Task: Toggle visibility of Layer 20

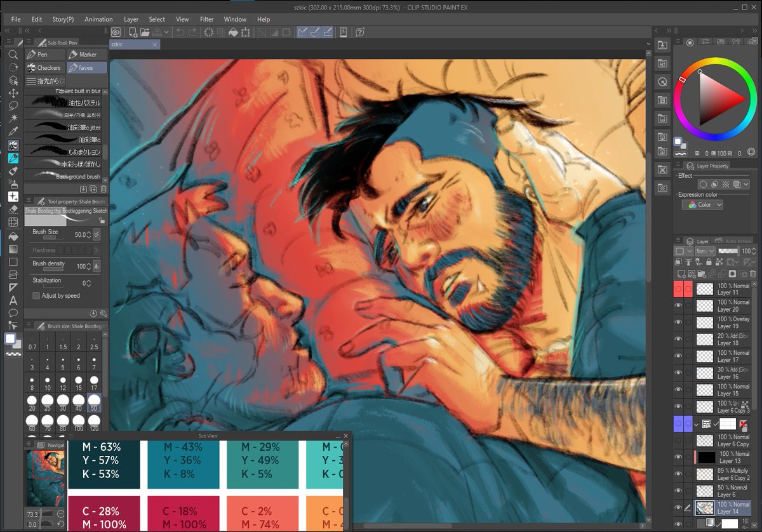Action: coord(678,305)
